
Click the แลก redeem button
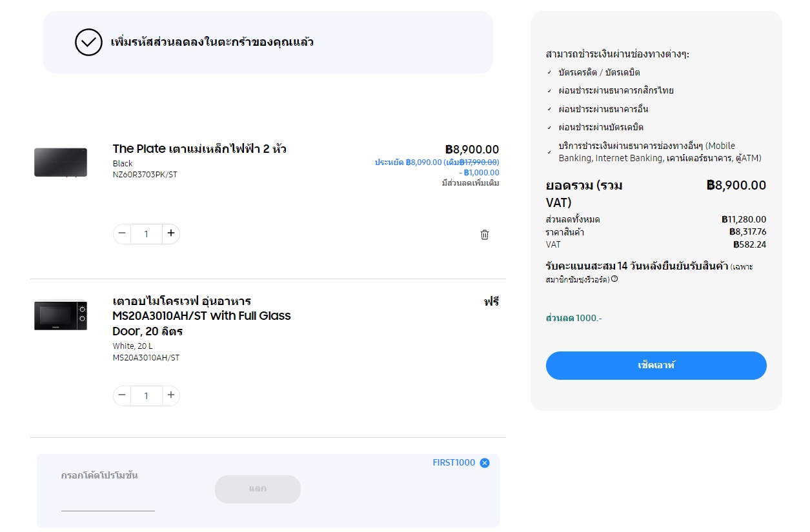(x=258, y=489)
